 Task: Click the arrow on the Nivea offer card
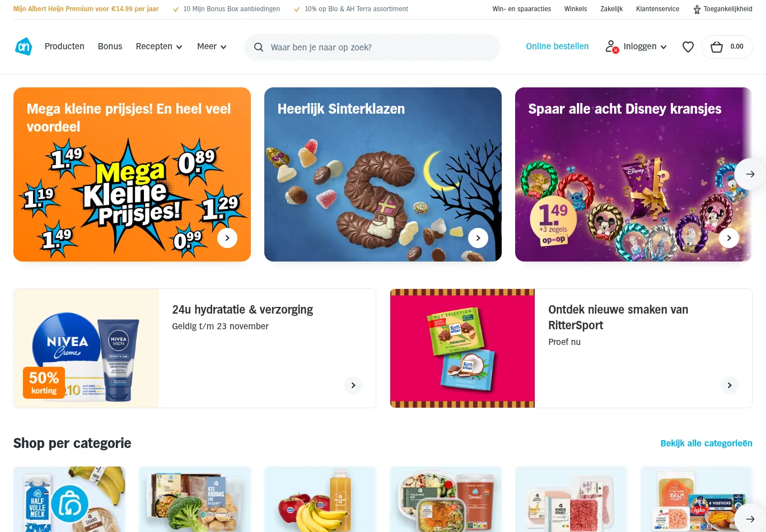click(x=353, y=385)
